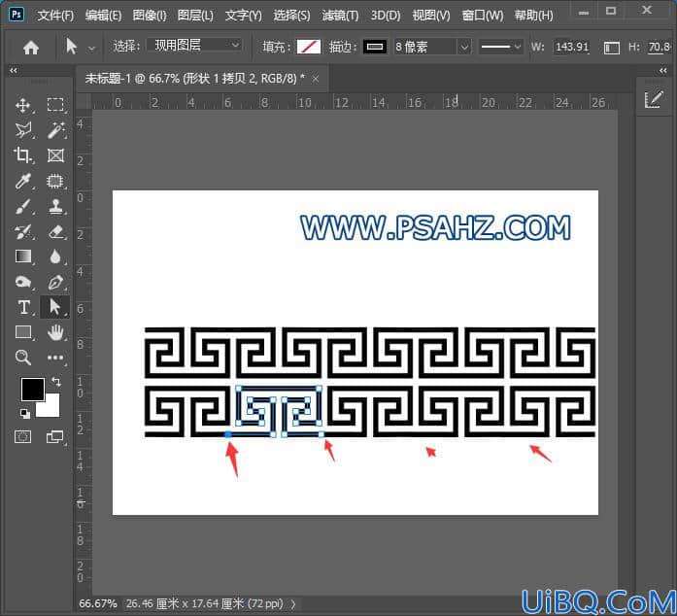Open the 帮助(H) menu
This screenshot has width=677, height=616.
click(533, 16)
